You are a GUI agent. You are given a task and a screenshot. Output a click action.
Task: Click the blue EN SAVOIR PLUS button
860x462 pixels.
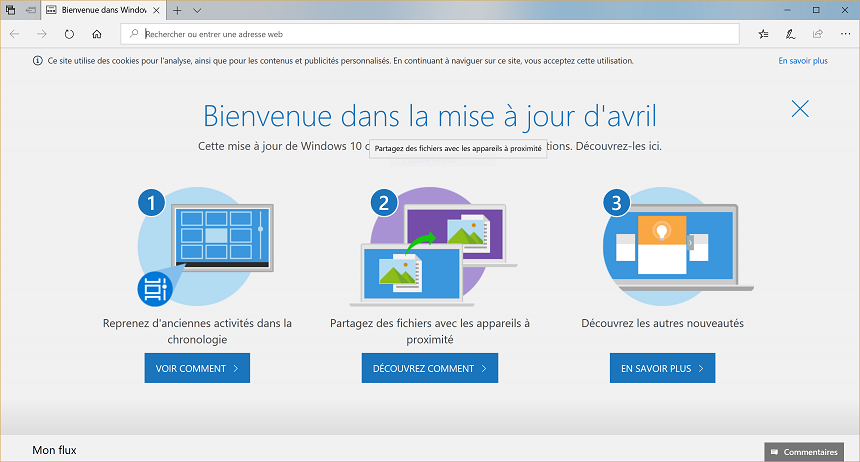pyautogui.click(x=663, y=368)
